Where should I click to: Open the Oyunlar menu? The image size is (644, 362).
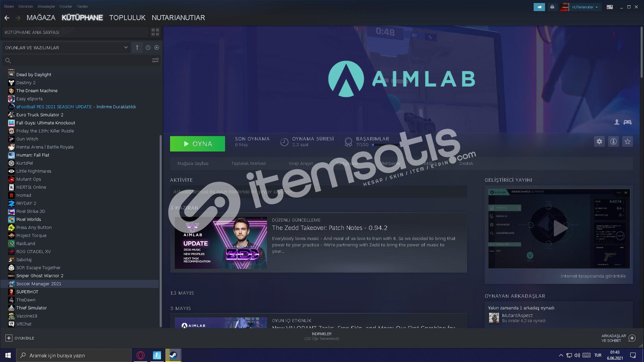pos(66,6)
